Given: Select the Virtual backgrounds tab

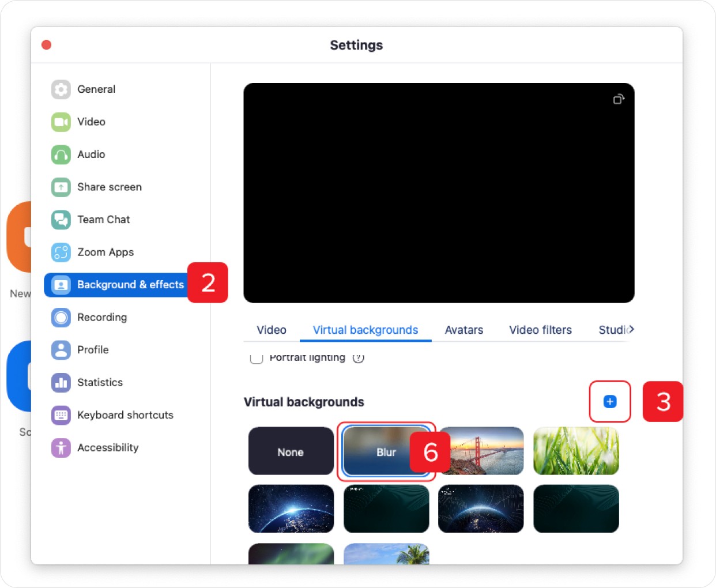Looking at the screenshot, I should click(x=365, y=330).
